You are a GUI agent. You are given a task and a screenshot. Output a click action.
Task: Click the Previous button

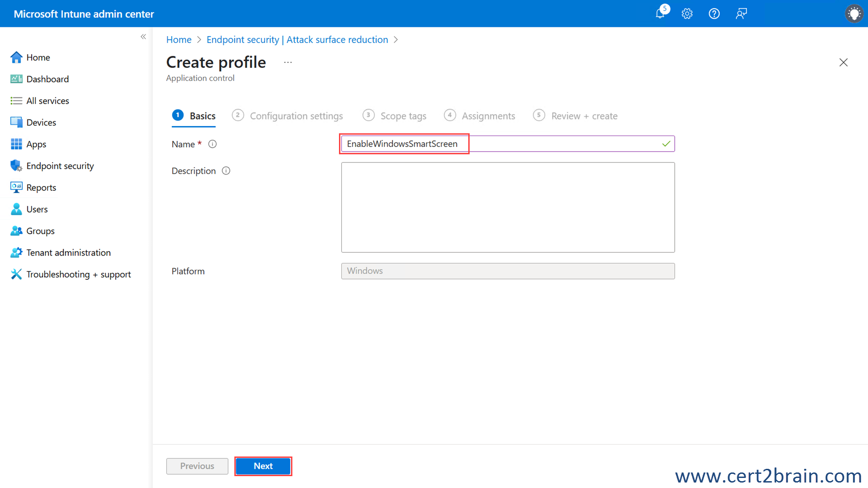[x=197, y=466]
